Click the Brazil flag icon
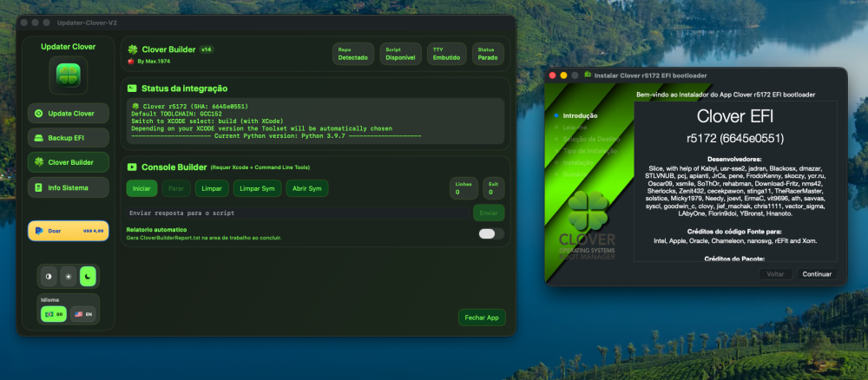The image size is (868, 380). [x=49, y=314]
